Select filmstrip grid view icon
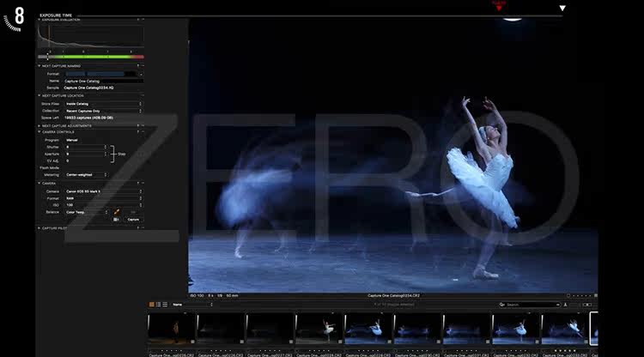 tap(151, 305)
